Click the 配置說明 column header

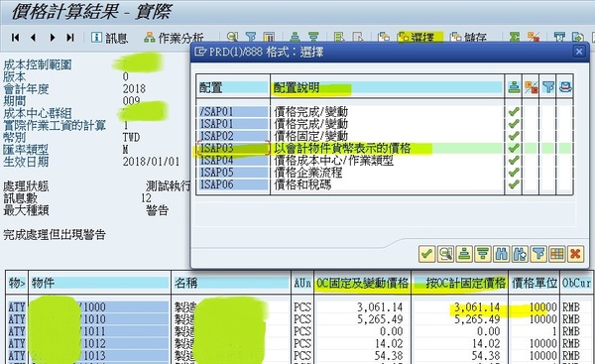388,87
